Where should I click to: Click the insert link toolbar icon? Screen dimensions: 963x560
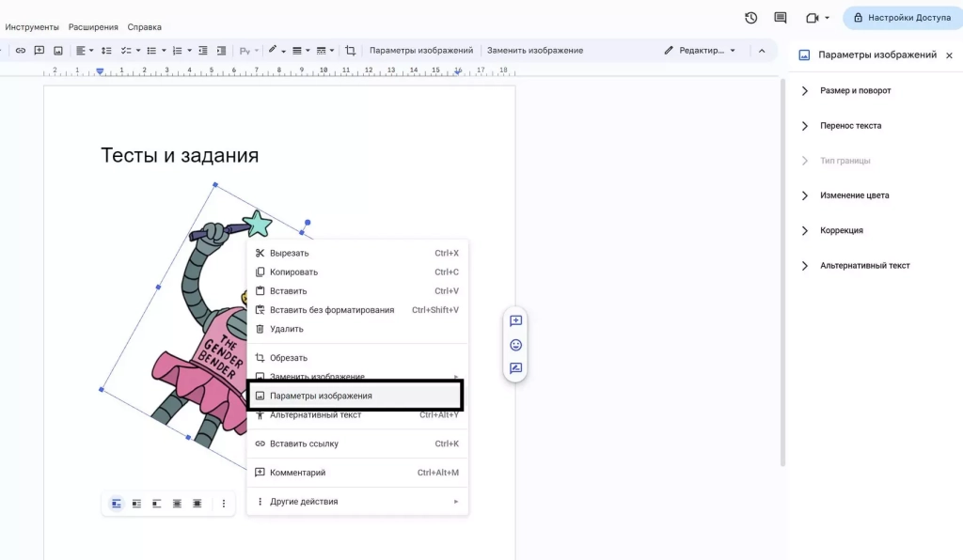pos(21,51)
